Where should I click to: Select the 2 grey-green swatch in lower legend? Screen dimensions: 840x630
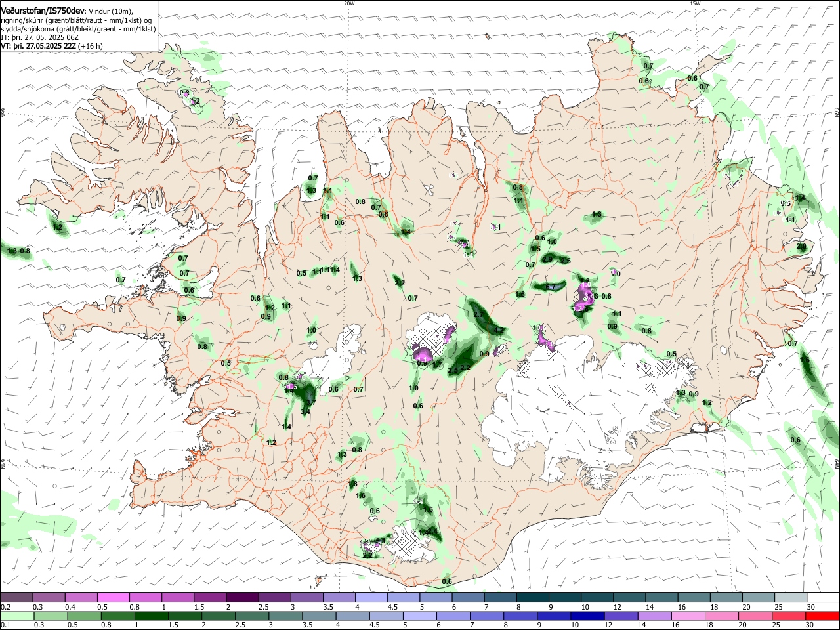point(219,616)
